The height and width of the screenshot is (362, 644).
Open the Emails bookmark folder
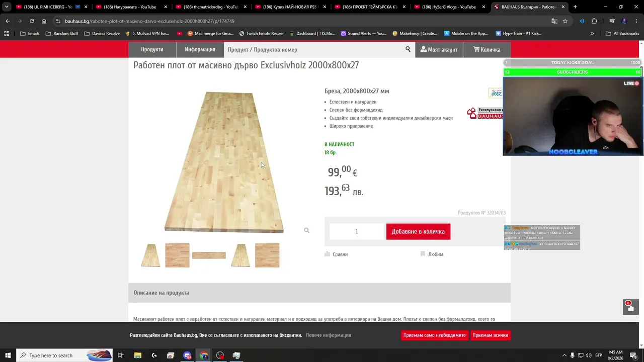click(x=30, y=34)
